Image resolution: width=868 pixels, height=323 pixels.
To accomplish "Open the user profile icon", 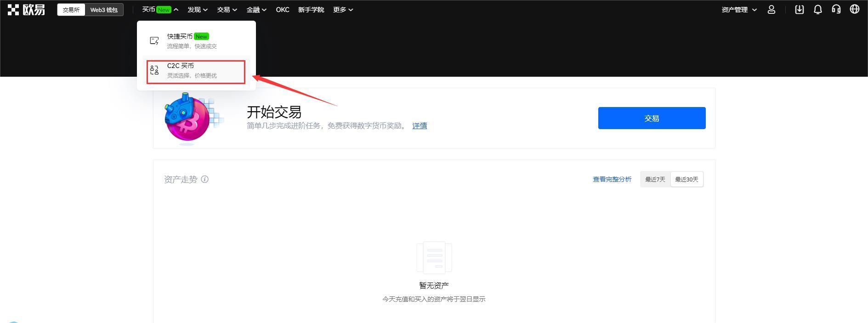I will 772,10.
